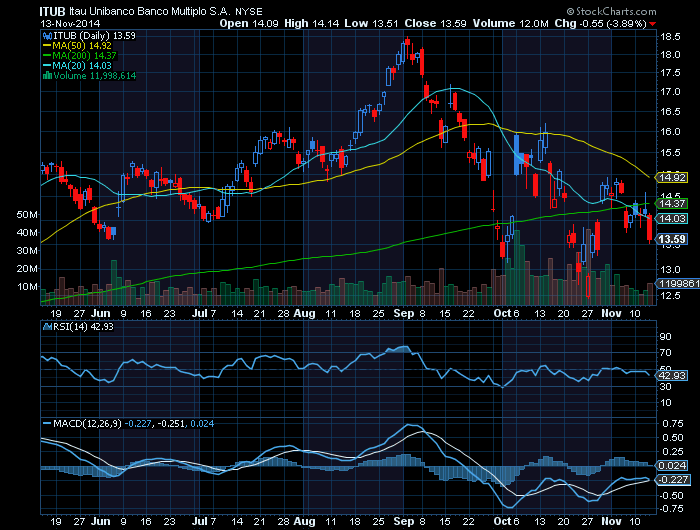The width and height of the screenshot is (700, 530).
Task: Click the 'Nov' label on the bottom date axis
Action: tap(611, 522)
